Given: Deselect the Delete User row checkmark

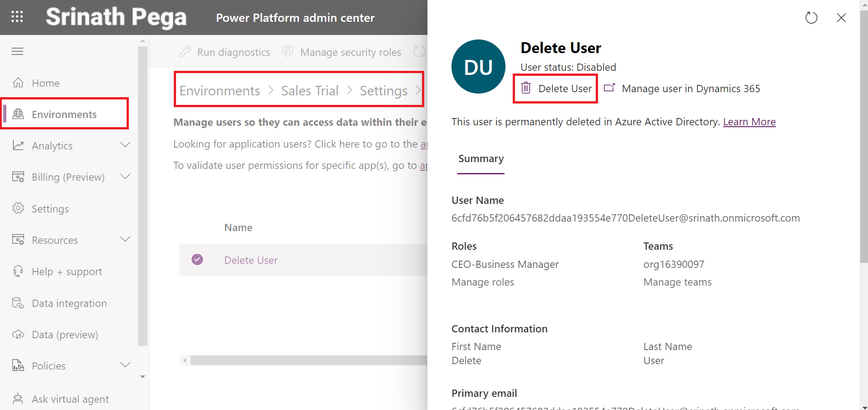Looking at the screenshot, I should (197, 259).
